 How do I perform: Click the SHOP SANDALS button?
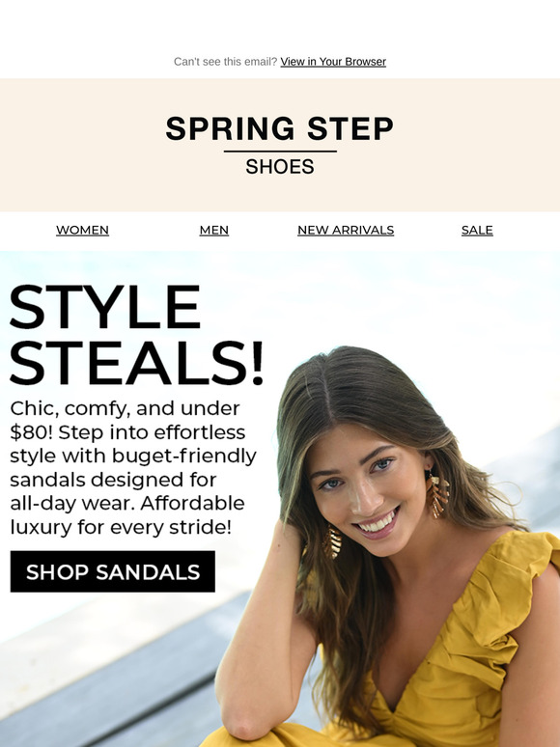click(112, 571)
